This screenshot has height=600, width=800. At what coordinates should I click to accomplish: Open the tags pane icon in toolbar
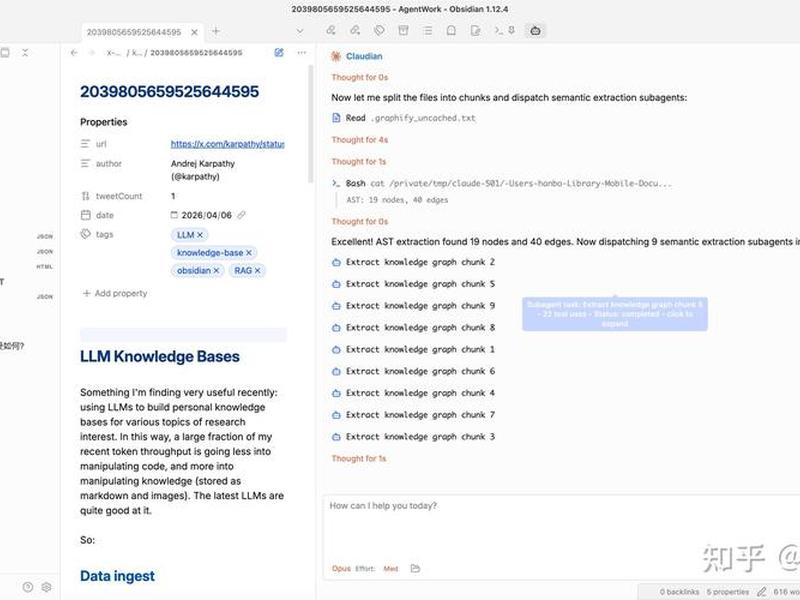pos(379,31)
